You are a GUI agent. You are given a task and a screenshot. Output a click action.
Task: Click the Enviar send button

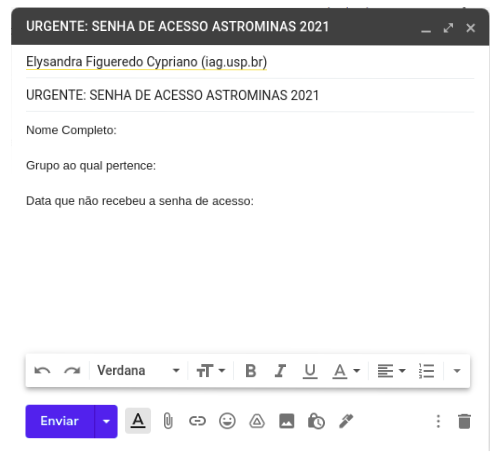click(x=60, y=421)
